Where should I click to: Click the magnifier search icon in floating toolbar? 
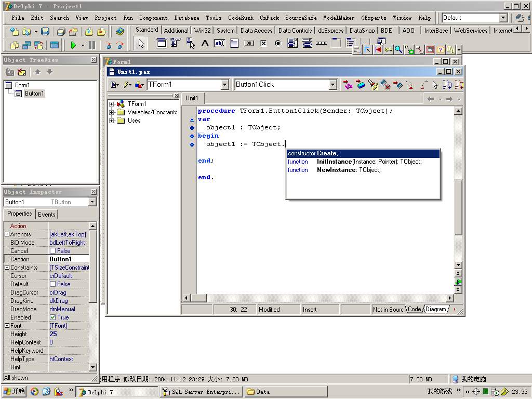(398, 50)
